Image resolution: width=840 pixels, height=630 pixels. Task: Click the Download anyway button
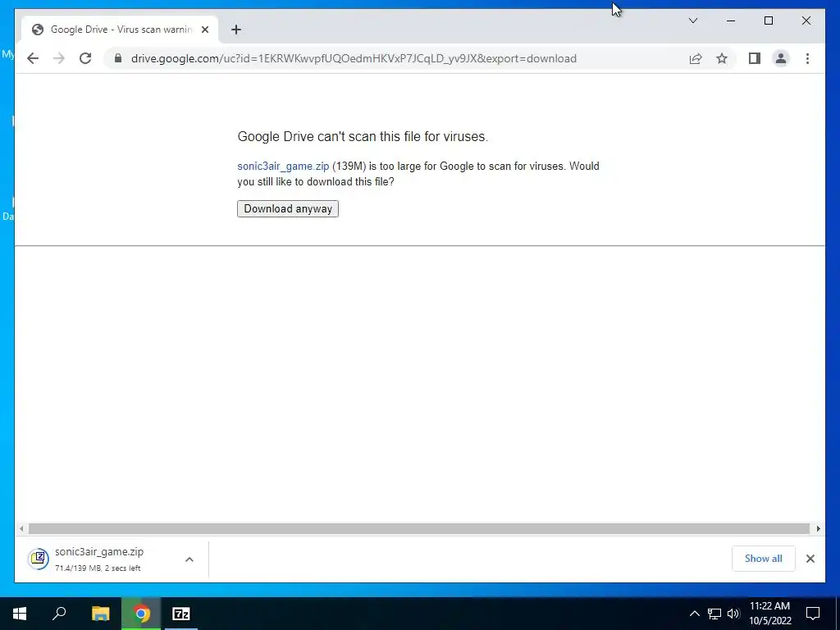pos(288,209)
